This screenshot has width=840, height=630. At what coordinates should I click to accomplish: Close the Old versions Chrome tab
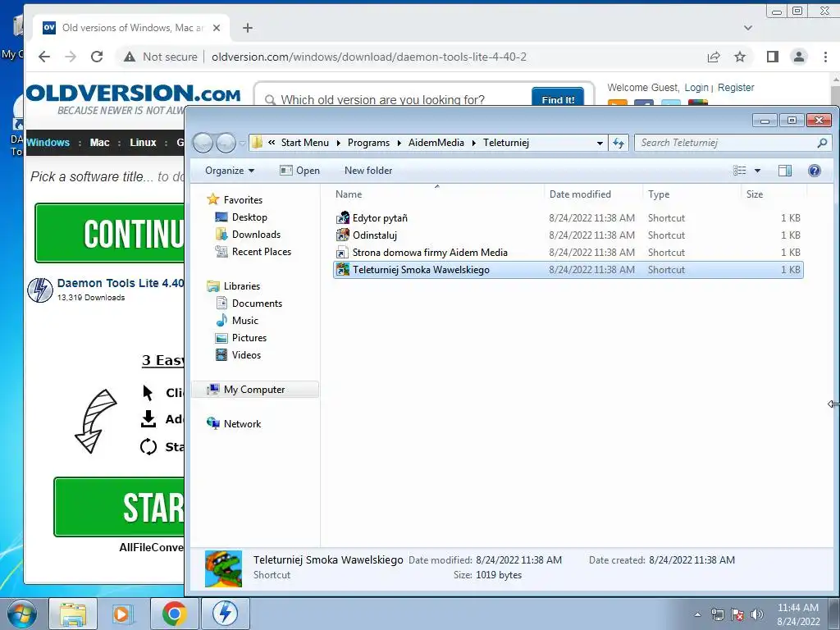point(217,28)
